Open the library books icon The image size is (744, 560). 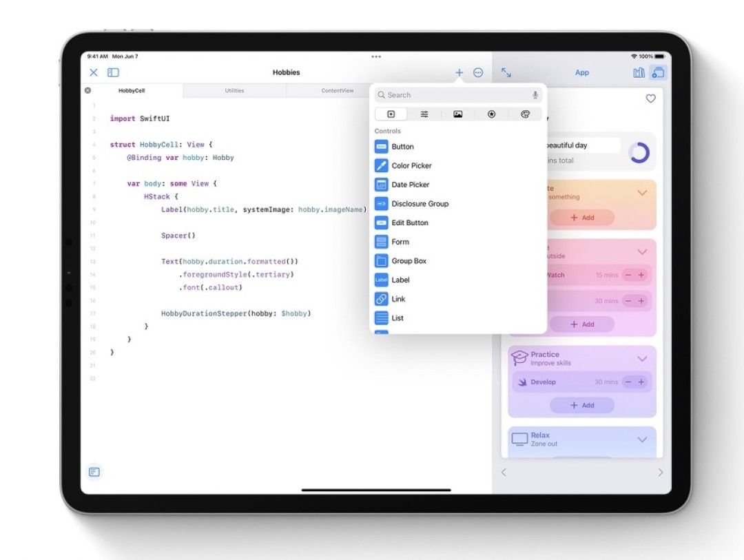(639, 72)
